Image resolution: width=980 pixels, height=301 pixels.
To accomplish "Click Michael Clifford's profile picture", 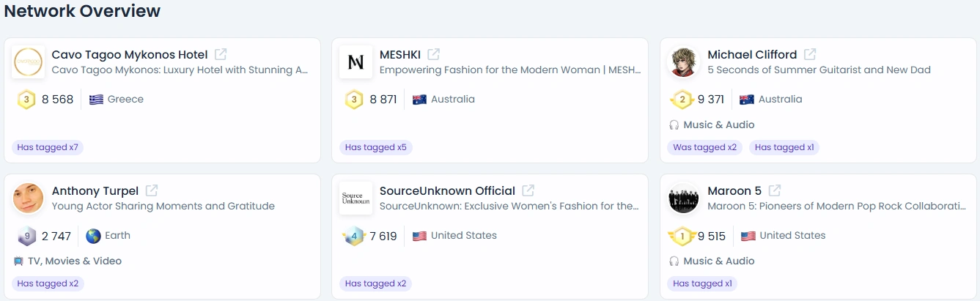I will (684, 62).
